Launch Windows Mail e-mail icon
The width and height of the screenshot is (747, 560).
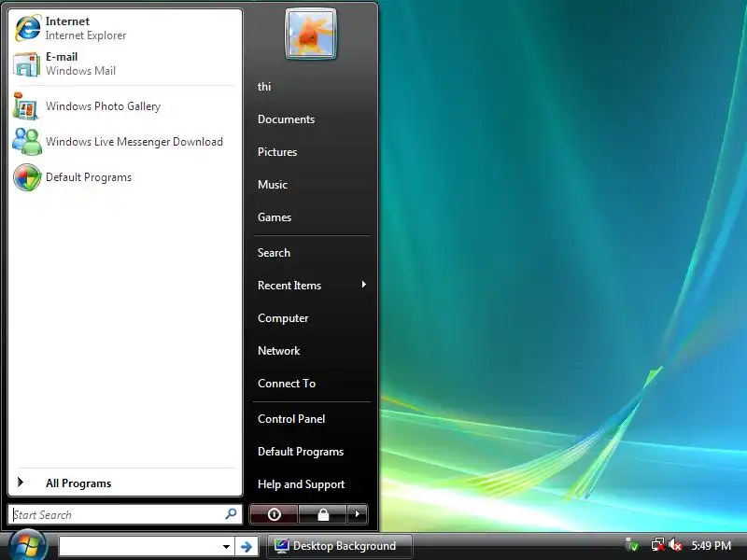27,63
